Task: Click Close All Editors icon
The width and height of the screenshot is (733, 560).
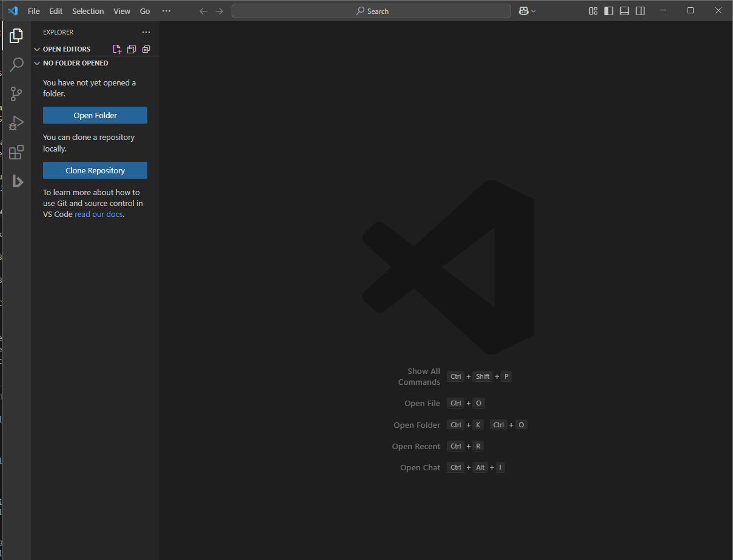Action: (146, 49)
